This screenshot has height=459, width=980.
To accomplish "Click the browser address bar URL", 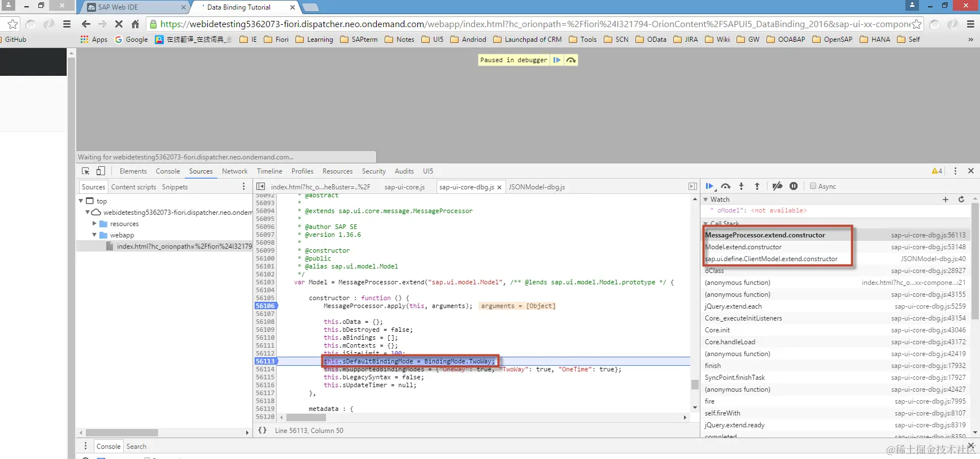I will coord(534,24).
